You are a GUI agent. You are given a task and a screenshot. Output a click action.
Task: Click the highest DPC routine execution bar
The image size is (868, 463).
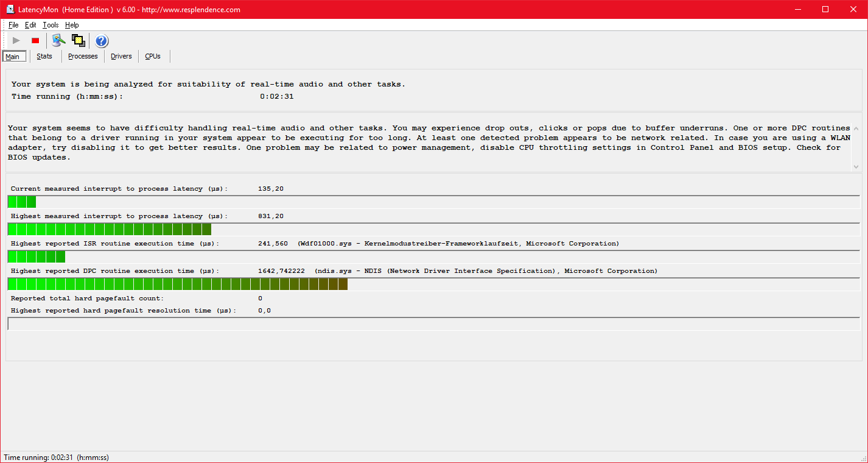[434, 284]
